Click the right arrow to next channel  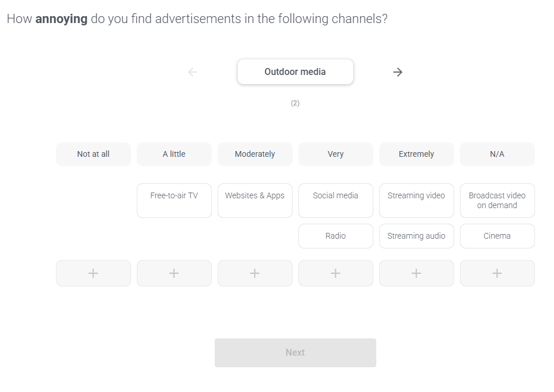(x=398, y=72)
